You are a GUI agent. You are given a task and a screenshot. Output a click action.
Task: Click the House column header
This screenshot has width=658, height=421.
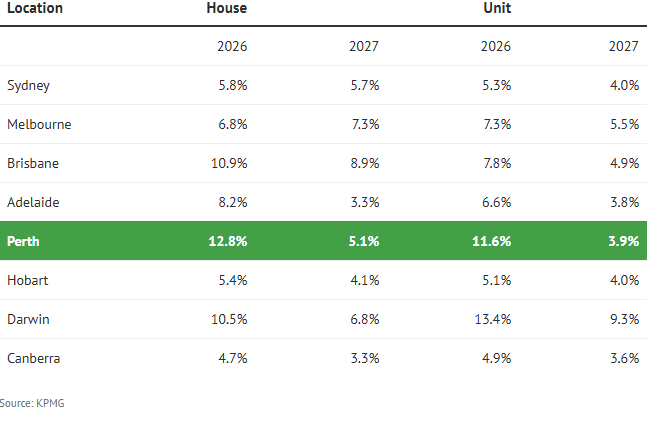(x=227, y=8)
